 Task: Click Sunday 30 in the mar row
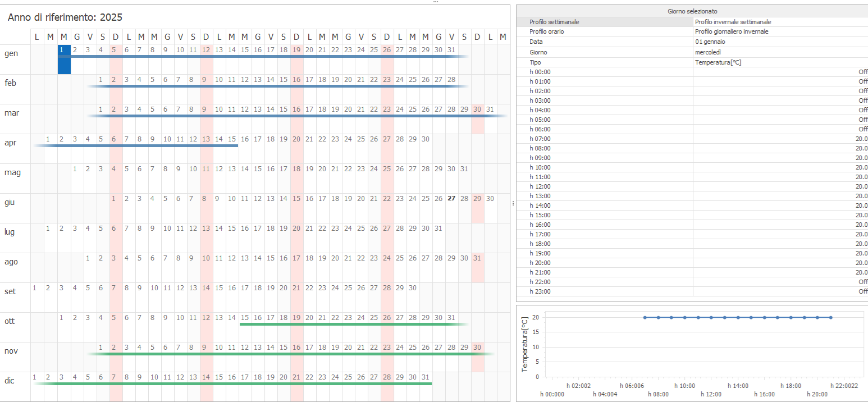click(477, 109)
